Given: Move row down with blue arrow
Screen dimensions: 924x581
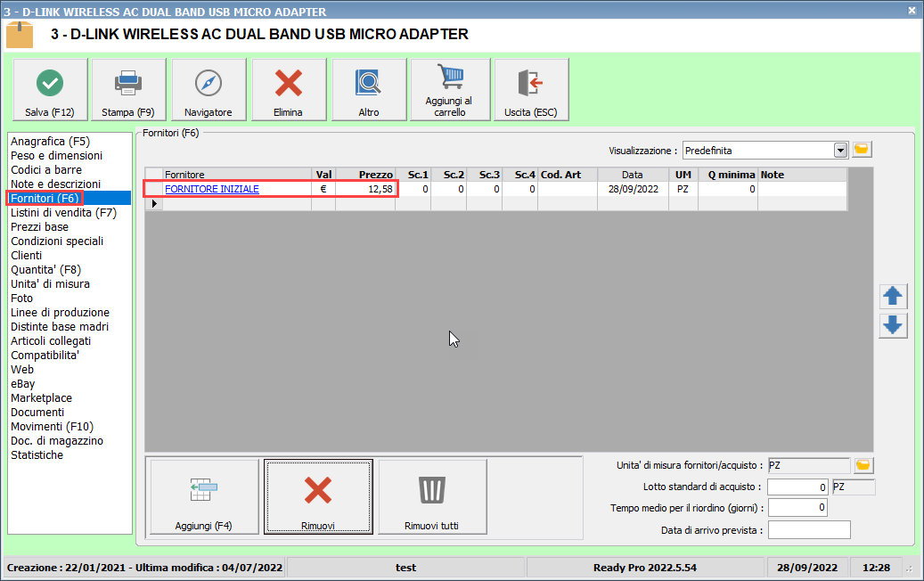Looking at the screenshot, I should [x=893, y=325].
